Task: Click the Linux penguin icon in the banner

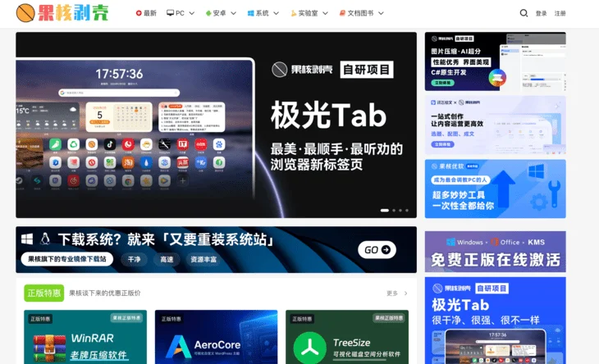Action: [x=45, y=239]
